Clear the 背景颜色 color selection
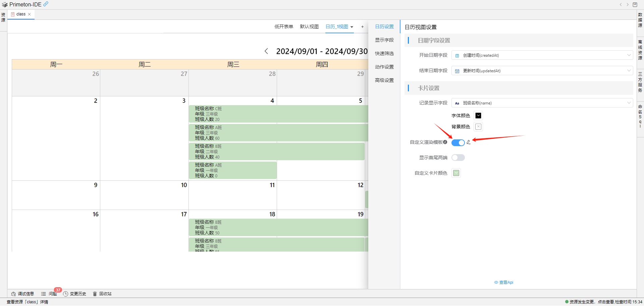 [x=478, y=127]
